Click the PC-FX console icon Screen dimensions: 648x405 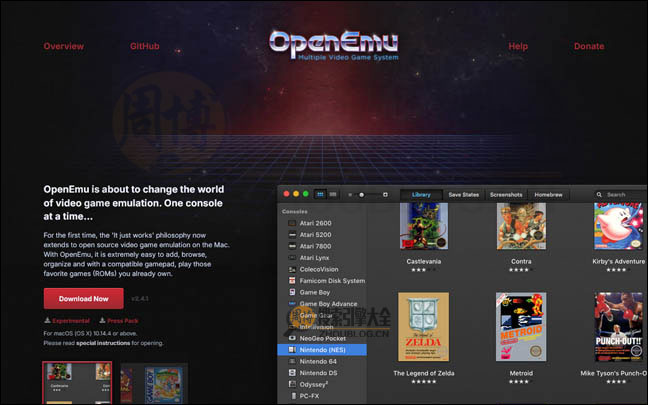(x=293, y=396)
